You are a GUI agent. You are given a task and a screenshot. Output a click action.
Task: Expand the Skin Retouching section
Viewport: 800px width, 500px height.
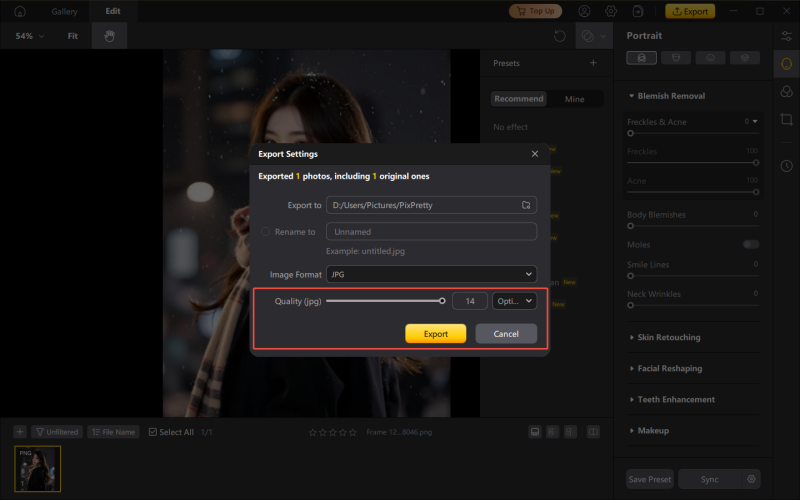669,338
